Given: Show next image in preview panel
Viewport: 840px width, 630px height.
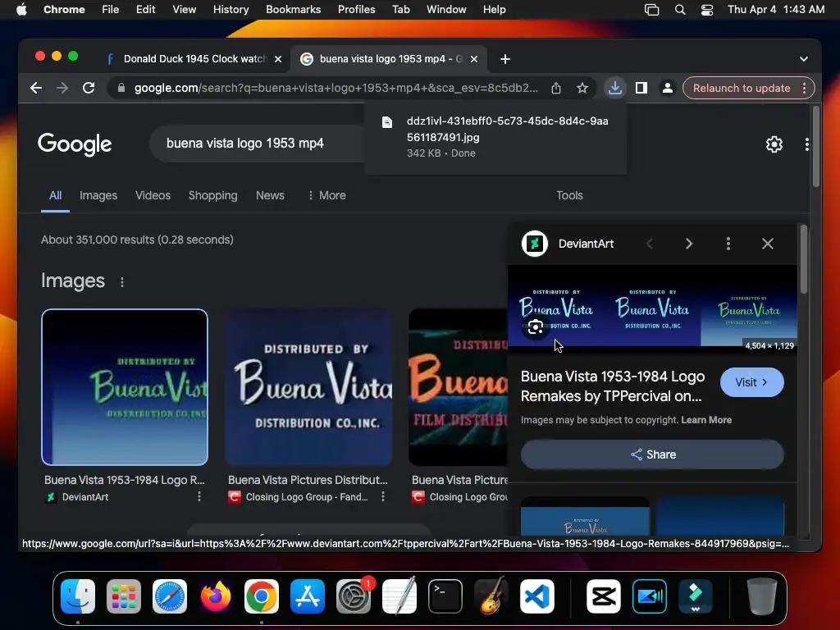Looking at the screenshot, I should click(x=689, y=244).
